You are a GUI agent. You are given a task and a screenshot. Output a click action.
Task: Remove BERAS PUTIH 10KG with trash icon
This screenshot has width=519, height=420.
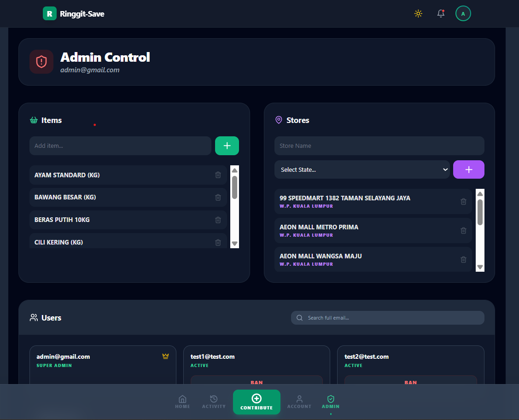pyautogui.click(x=218, y=220)
